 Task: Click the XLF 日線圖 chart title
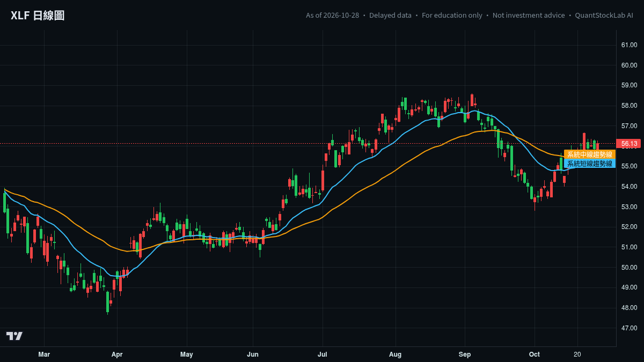tap(38, 16)
